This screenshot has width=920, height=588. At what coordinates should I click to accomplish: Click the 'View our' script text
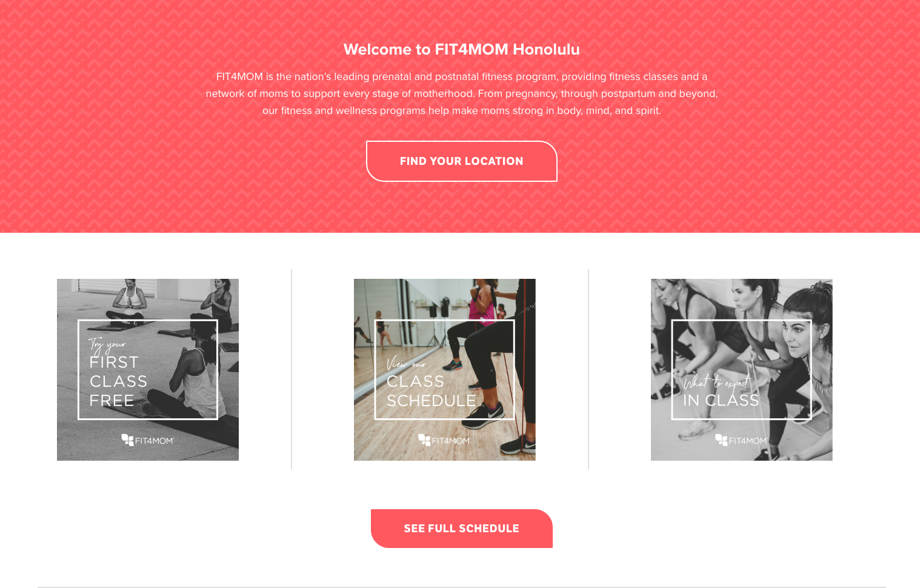click(406, 364)
